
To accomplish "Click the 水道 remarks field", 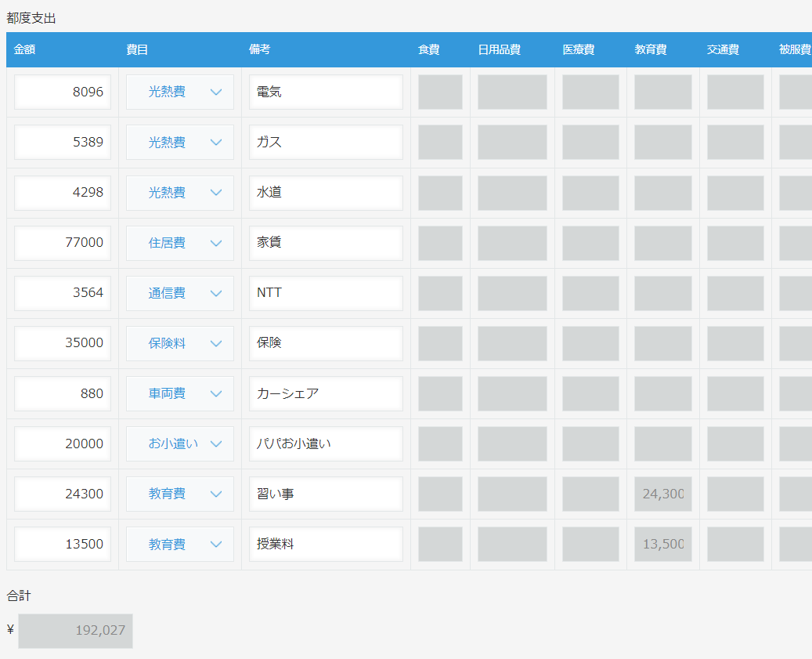I will tap(326, 192).
